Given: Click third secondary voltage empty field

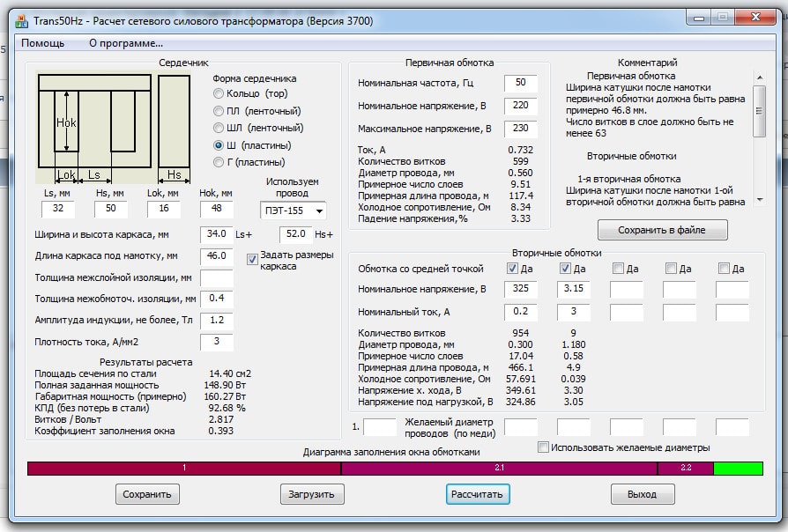Looking at the screenshot, I should [x=627, y=290].
